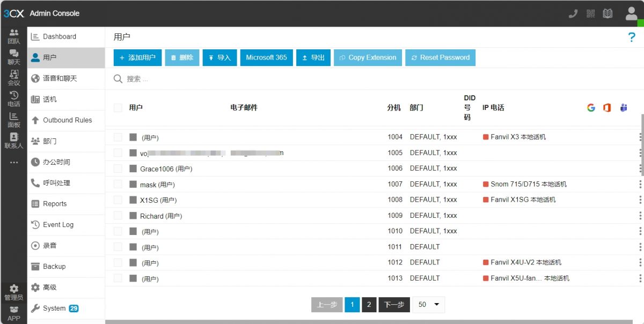Open the page size 50 dropdown
The width and height of the screenshot is (644, 324).
coord(428,304)
